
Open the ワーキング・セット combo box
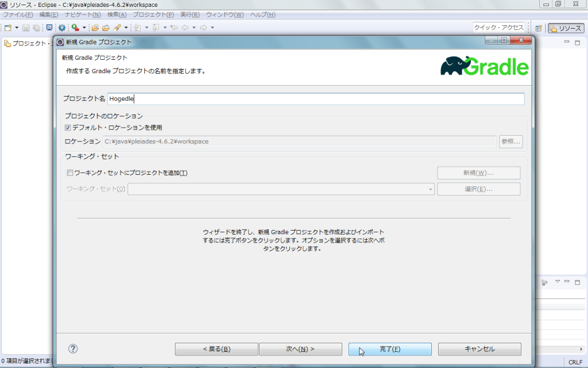tap(281, 189)
